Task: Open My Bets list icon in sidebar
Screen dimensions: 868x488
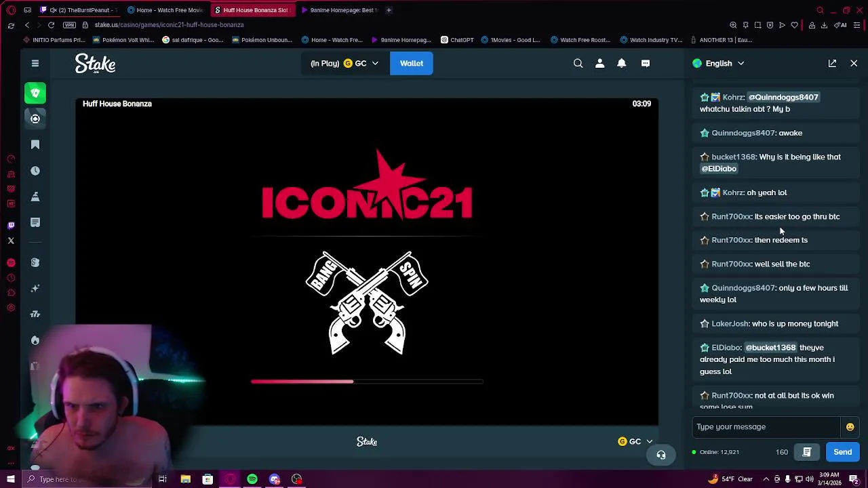Action: pyautogui.click(x=35, y=222)
